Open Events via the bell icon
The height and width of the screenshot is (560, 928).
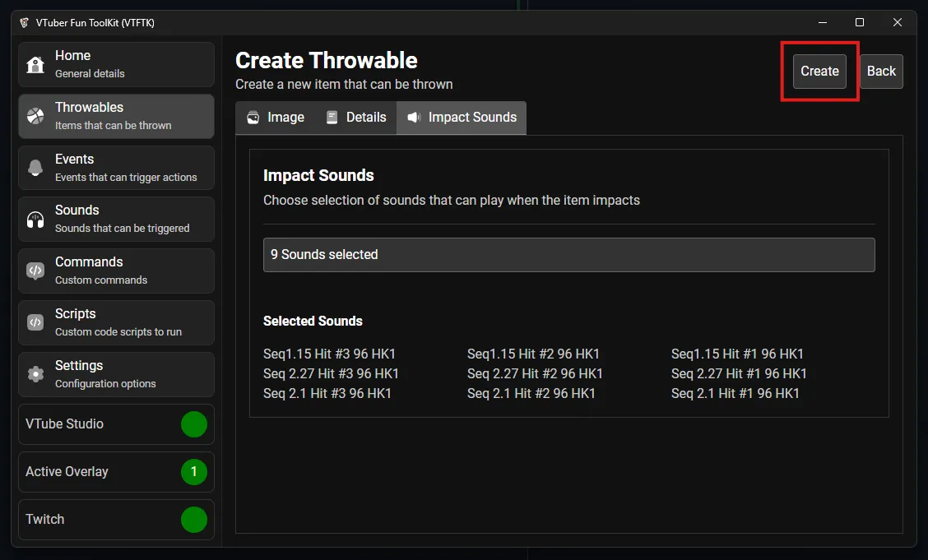[35, 167]
